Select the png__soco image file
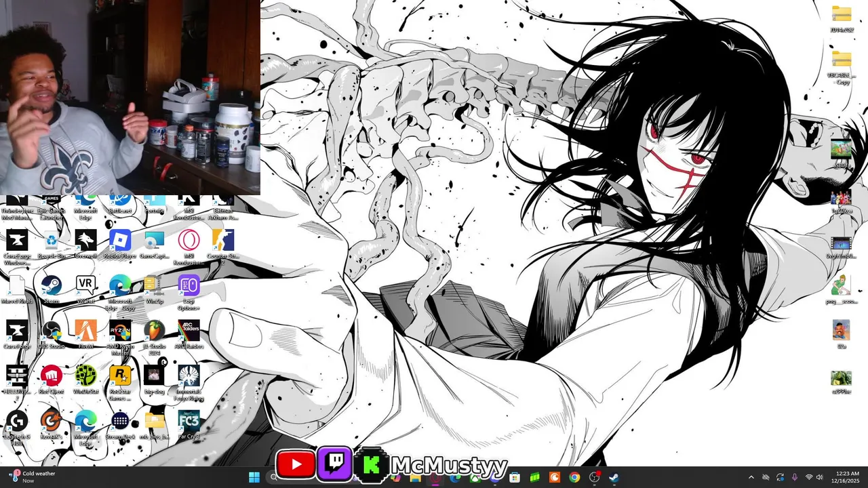The width and height of the screenshot is (868, 488). click(841, 289)
